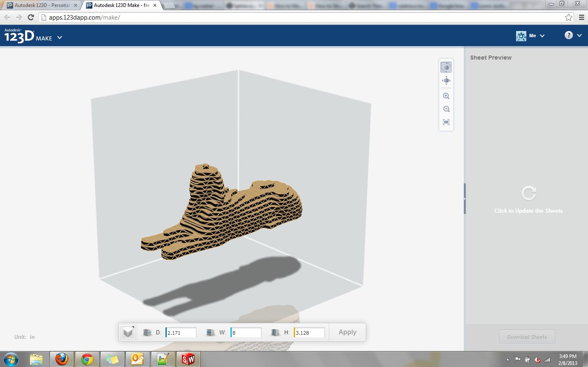Image resolution: width=588 pixels, height=367 pixels.
Task: Click the network signal tray icon
Action: (548, 360)
